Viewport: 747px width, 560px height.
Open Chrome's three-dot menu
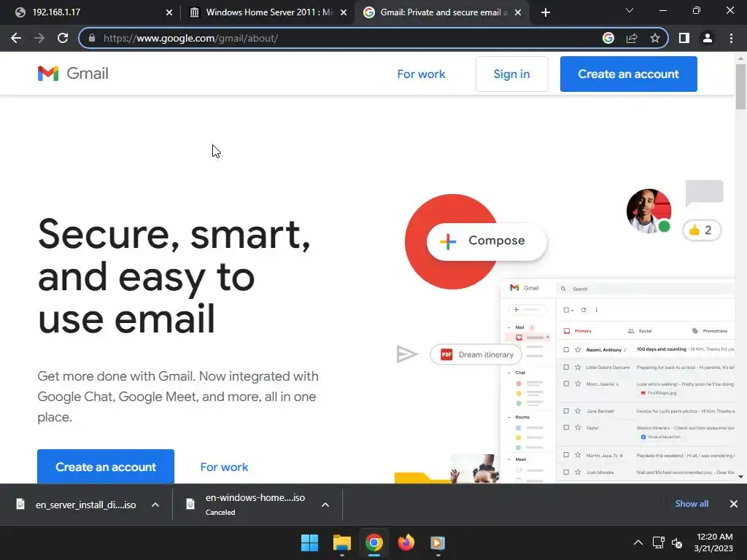coord(731,38)
